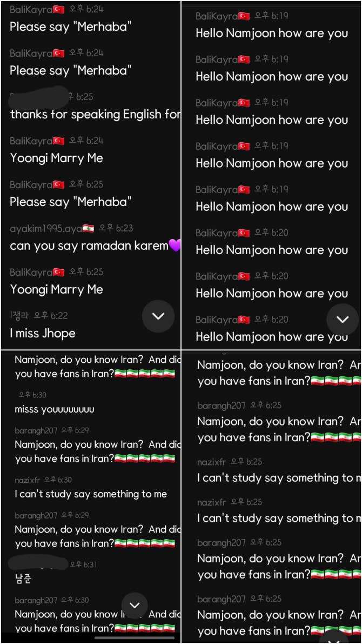The width and height of the screenshot is (362, 644).
Task: Tap the Turkish flag on BaliKayra's 6:25 Yoongi message
Action: tap(59, 272)
